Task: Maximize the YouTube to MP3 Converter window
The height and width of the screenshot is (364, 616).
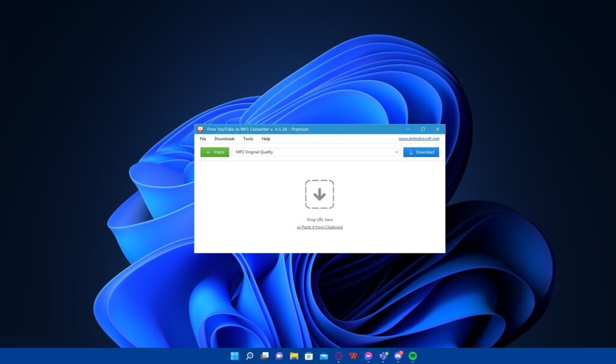Action: (423, 129)
